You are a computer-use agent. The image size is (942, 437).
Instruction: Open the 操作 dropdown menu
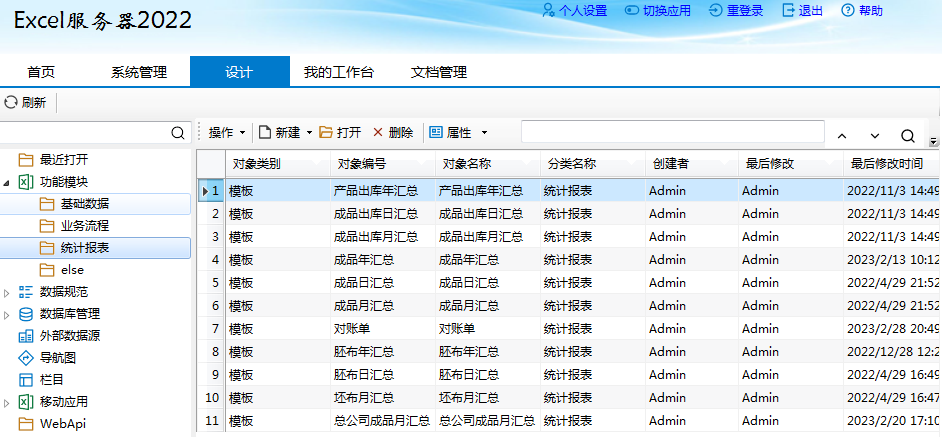tap(227, 133)
